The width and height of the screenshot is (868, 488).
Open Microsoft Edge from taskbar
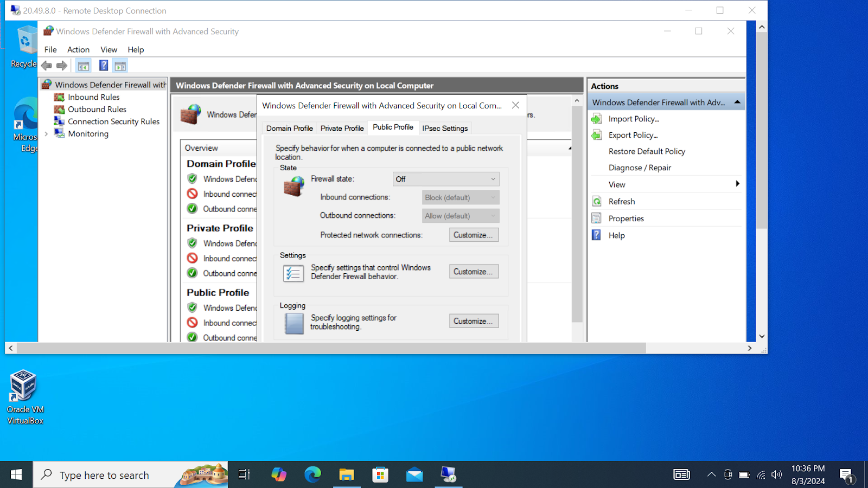(x=312, y=475)
